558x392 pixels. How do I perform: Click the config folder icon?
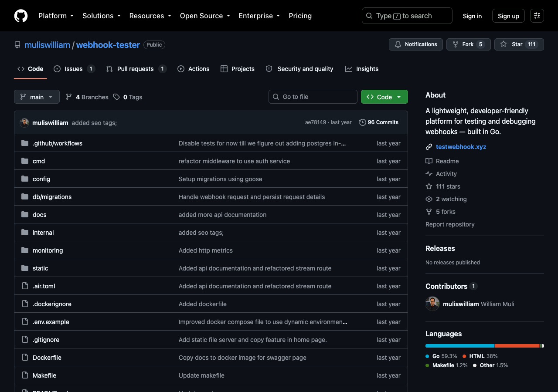click(x=25, y=179)
